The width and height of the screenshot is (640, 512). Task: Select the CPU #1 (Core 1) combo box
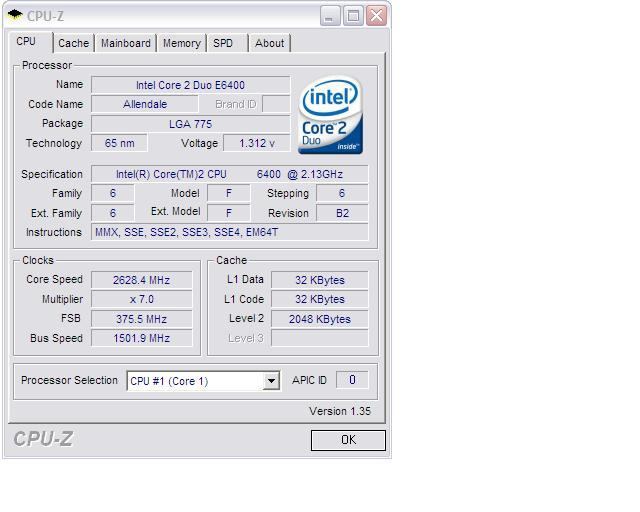pos(203,381)
